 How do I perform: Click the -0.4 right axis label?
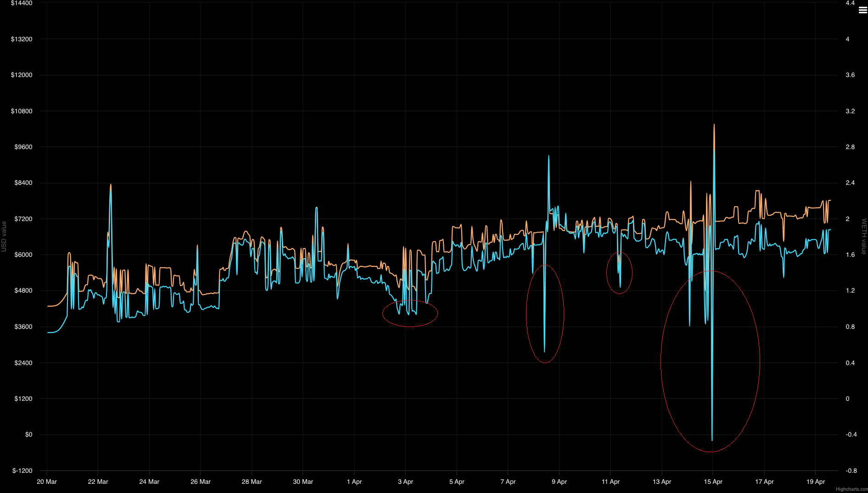851,434
